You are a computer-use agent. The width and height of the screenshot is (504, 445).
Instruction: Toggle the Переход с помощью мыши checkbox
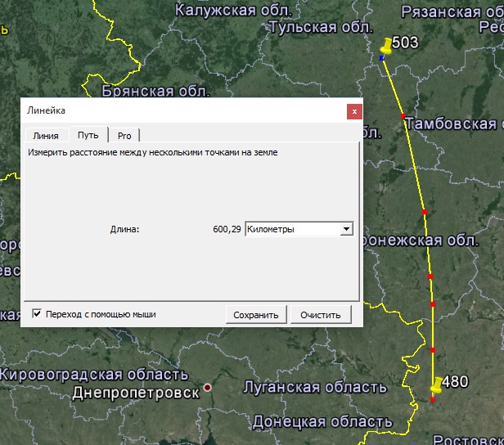[x=37, y=313]
